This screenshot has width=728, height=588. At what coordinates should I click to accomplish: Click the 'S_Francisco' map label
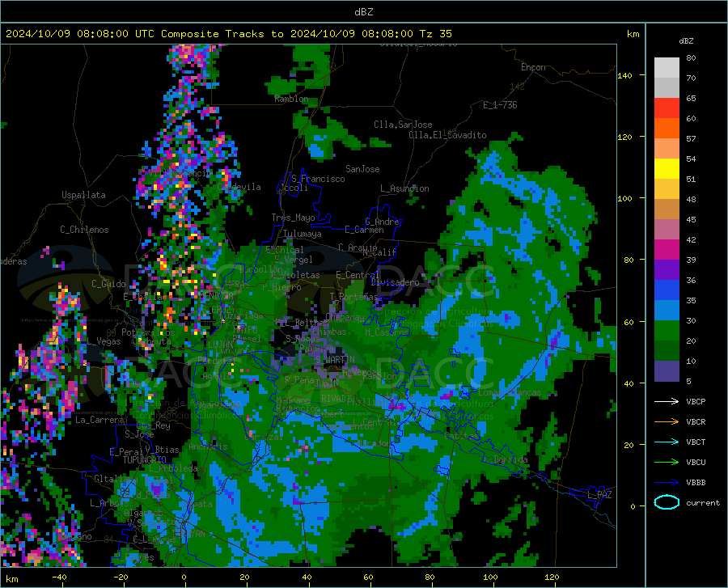(318, 179)
